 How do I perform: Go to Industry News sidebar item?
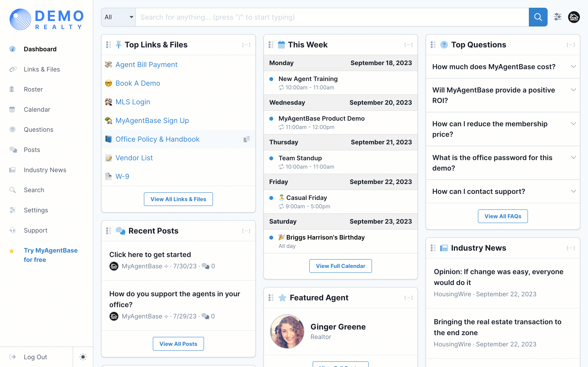[x=45, y=170]
